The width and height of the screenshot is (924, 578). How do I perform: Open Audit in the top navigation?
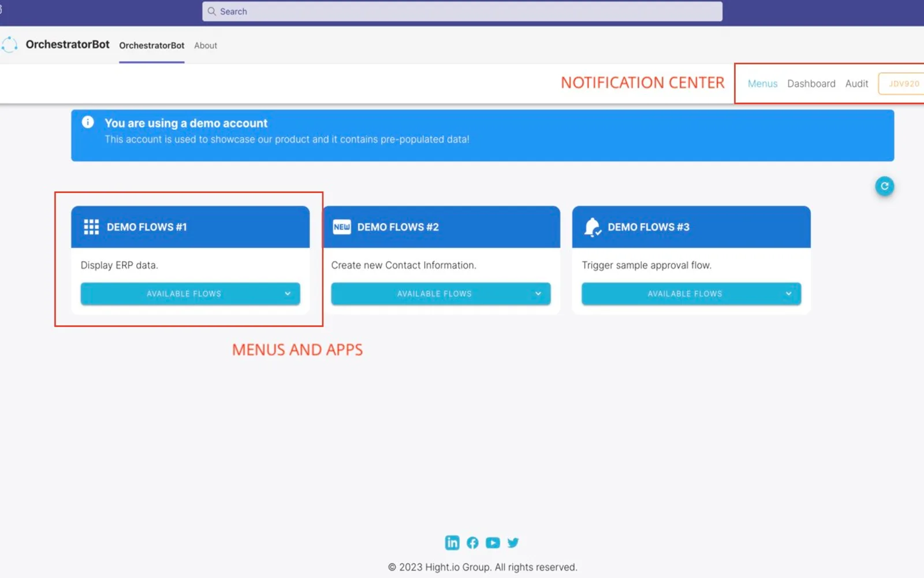[856, 84]
